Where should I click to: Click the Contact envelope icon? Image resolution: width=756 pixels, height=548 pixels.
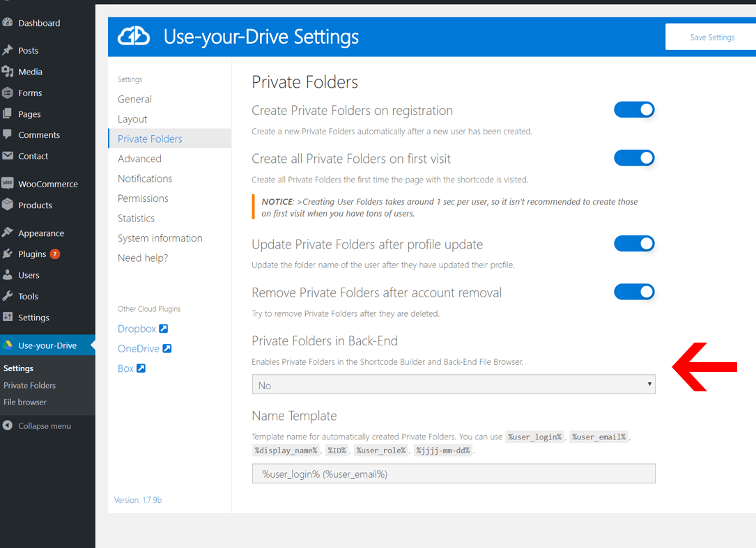pos(7,156)
